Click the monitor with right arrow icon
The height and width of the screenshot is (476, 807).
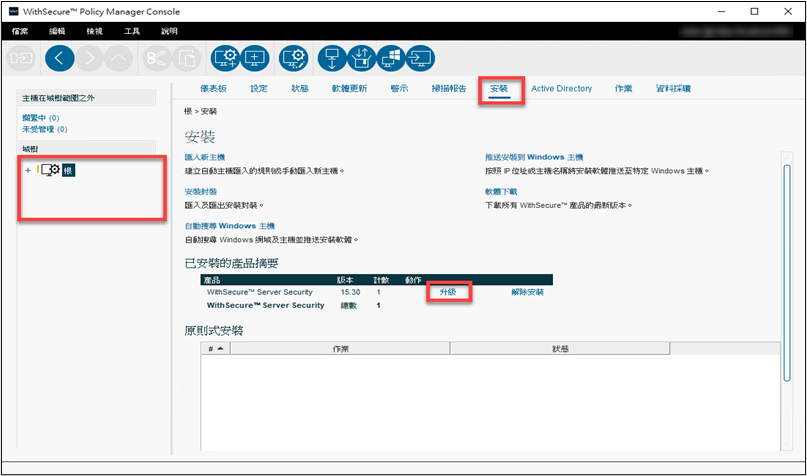(x=420, y=57)
